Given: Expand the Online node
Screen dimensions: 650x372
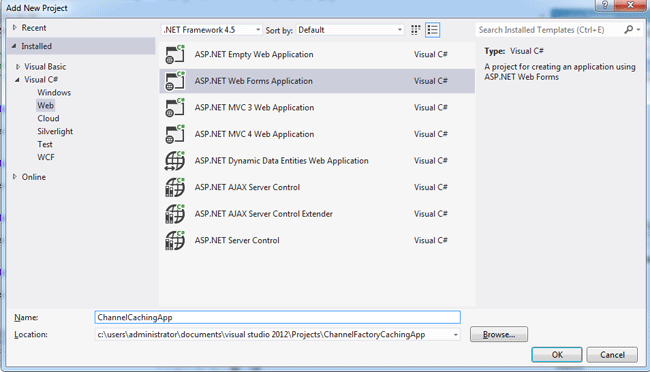Looking at the screenshot, I should 15,177.
